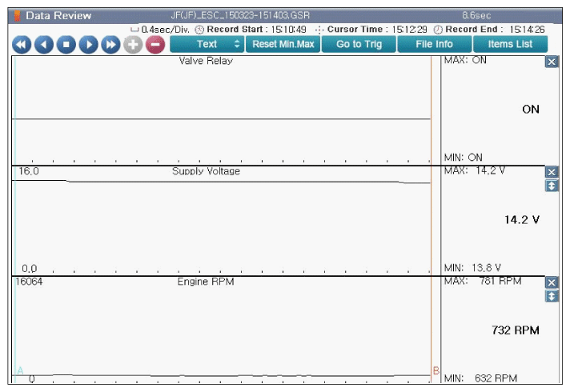
Task: Click MIN: 13.8 V reading
Action: [x=472, y=268]
